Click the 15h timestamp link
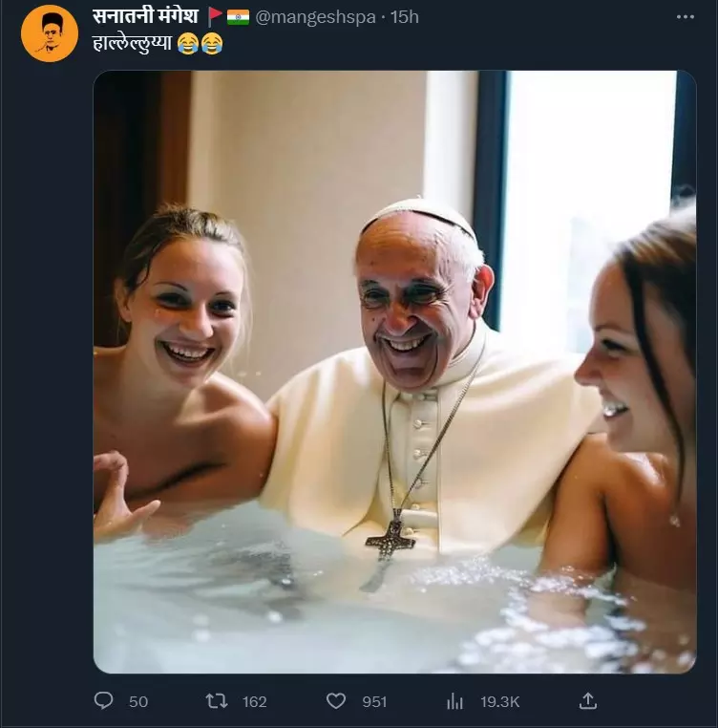718x728 pixels. 404,17
